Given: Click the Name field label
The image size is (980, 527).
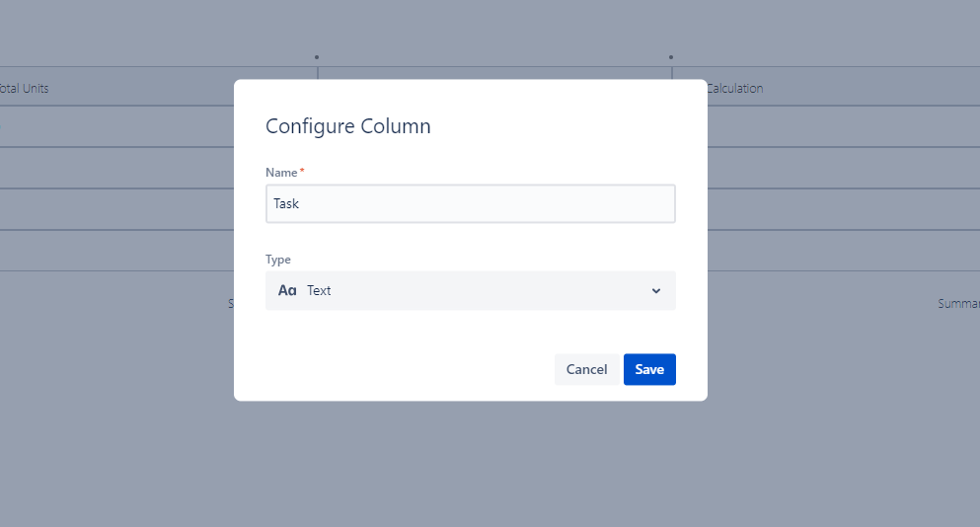Looking at the screenshot, I should pyautogui.click(x=281, y=173).
